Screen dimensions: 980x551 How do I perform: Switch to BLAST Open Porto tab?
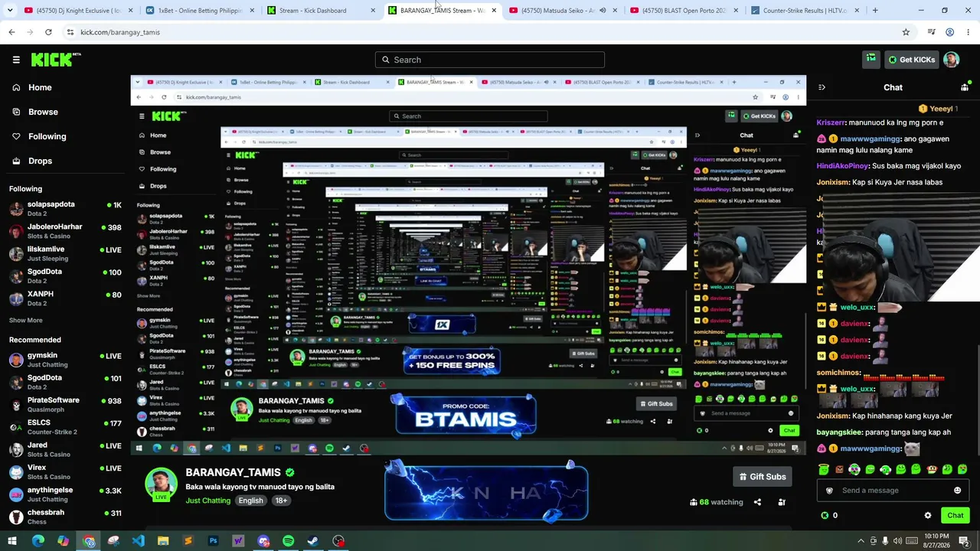(684, 11)
